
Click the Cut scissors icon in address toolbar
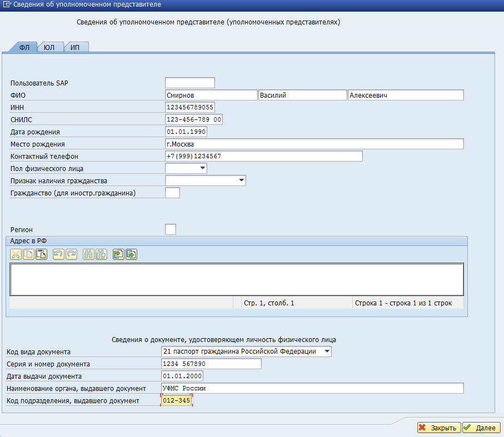click(16, 254)
